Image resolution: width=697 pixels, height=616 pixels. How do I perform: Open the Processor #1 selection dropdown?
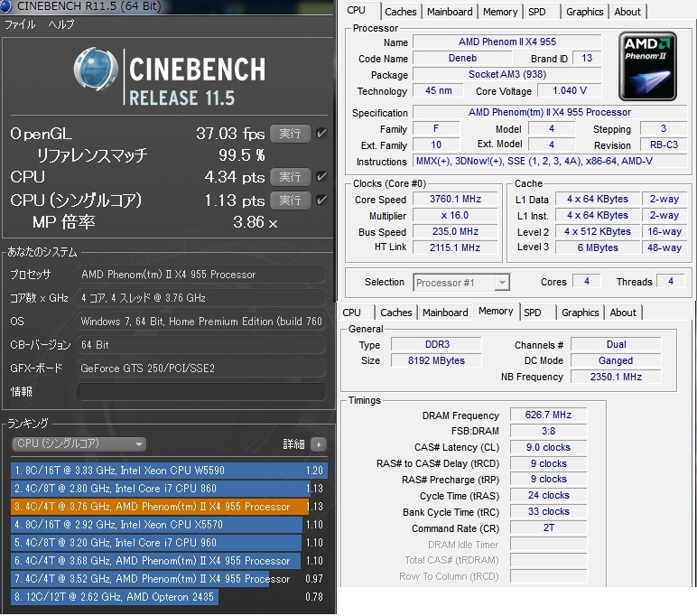(461, 283)
